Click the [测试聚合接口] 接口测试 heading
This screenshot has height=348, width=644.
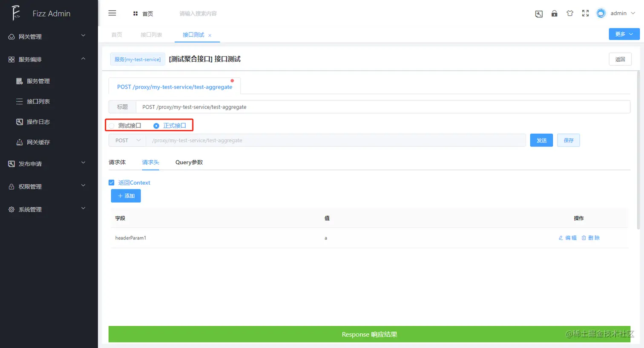205,59
